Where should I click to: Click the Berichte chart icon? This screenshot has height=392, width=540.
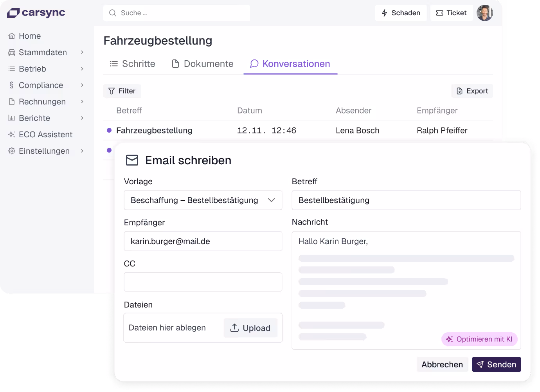tap(12, 118)
